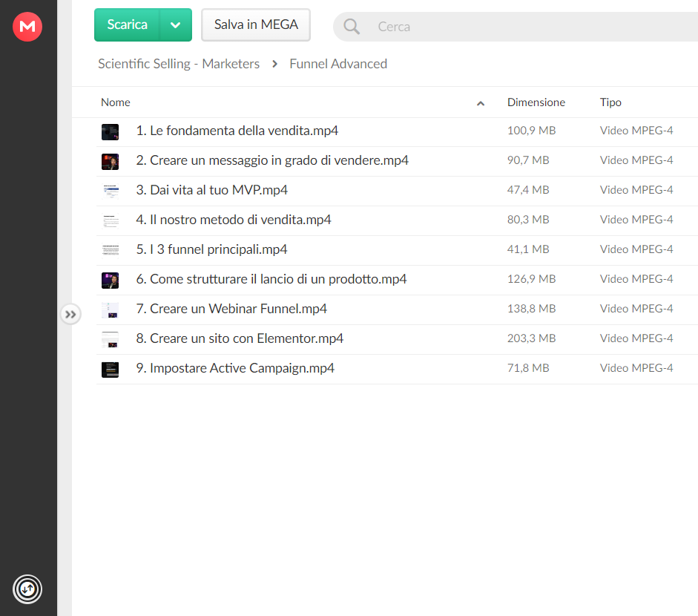Click thumbnail of Come strutturare il lancio video
Image resolution: width=698 pixels, height=616 pixels.
point(110,281)
